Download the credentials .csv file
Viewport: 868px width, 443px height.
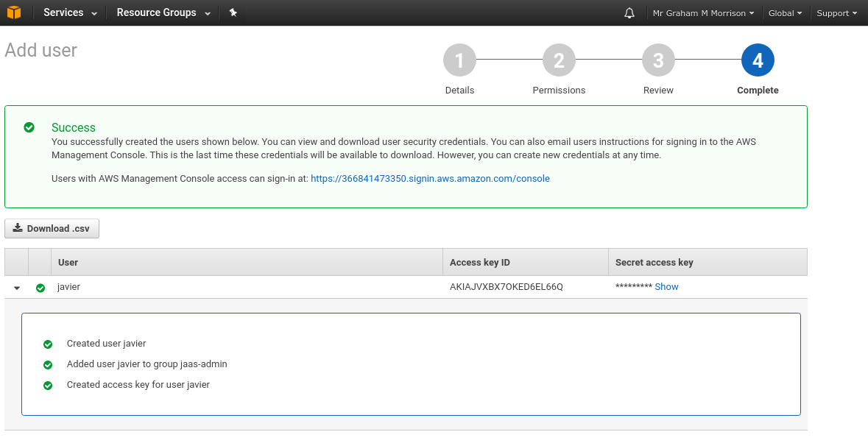[x=52, y=228]
